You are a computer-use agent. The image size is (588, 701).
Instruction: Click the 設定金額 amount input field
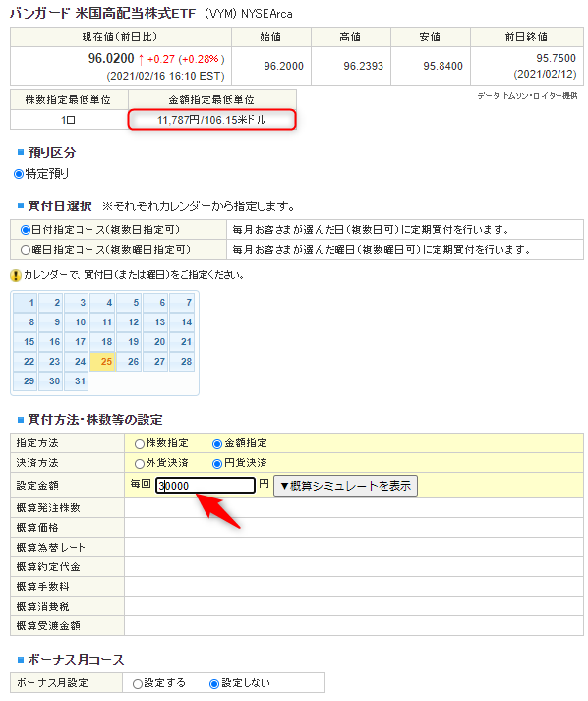point(206,486)
